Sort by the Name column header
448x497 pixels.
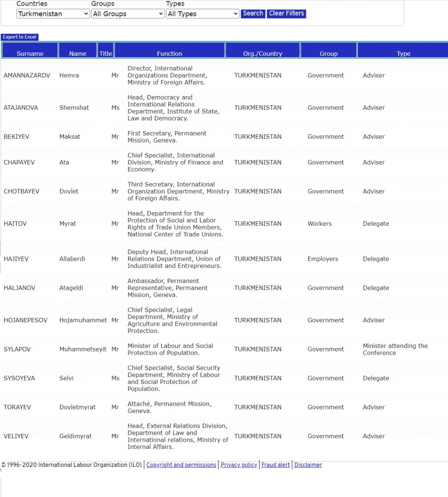[78, 53]
